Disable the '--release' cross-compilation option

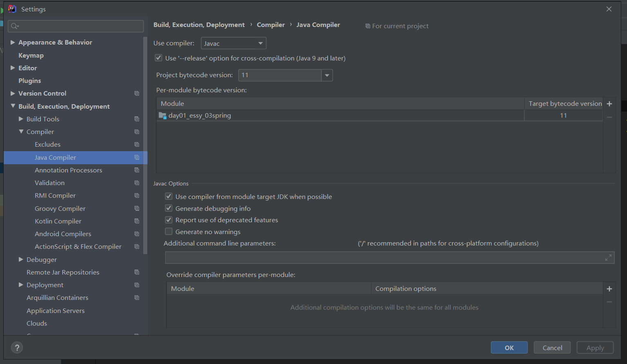(x=158, y=58)
